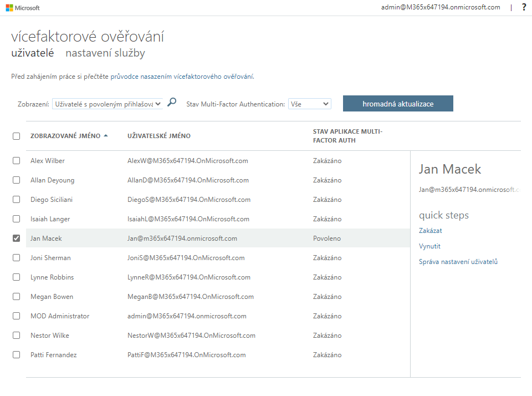Open the Zobrazení view dropdown
This screenshot has width=532, height=396.
[108, 104]
